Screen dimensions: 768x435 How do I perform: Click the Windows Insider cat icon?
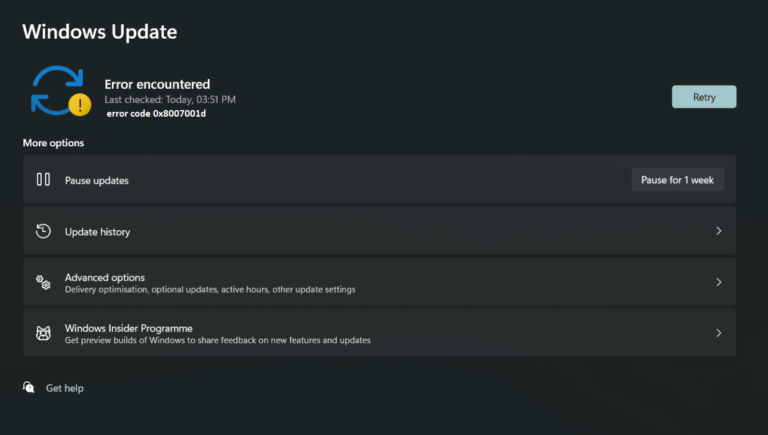(x=43, y=333)
